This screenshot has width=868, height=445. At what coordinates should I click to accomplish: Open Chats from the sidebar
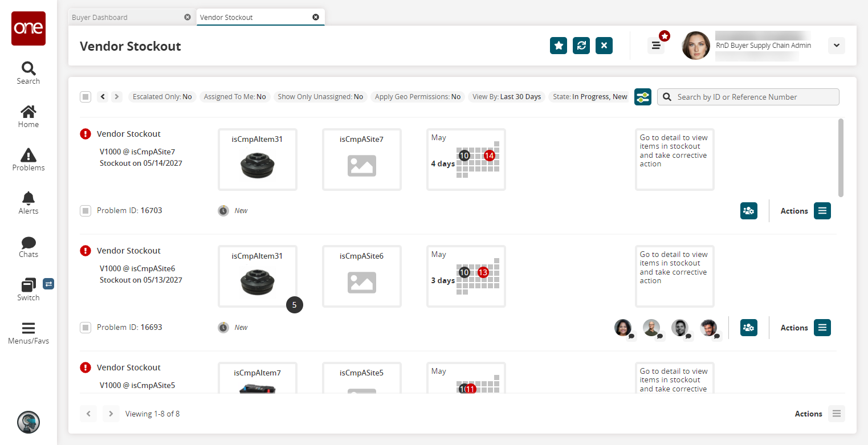[x=28, y=246]
